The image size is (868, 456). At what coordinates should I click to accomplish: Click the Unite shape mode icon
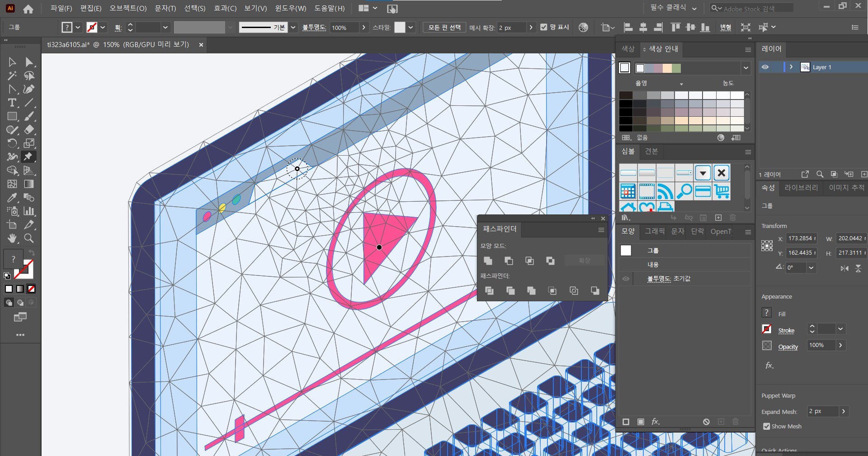[488, 261]
